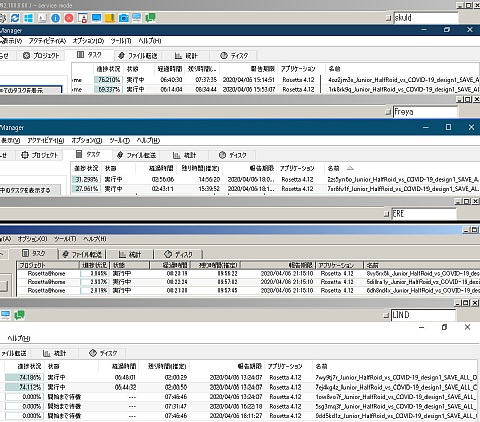The image size is (480, 422).
Task: Open オプション(O) menu in skuld window
Action: 88,41
